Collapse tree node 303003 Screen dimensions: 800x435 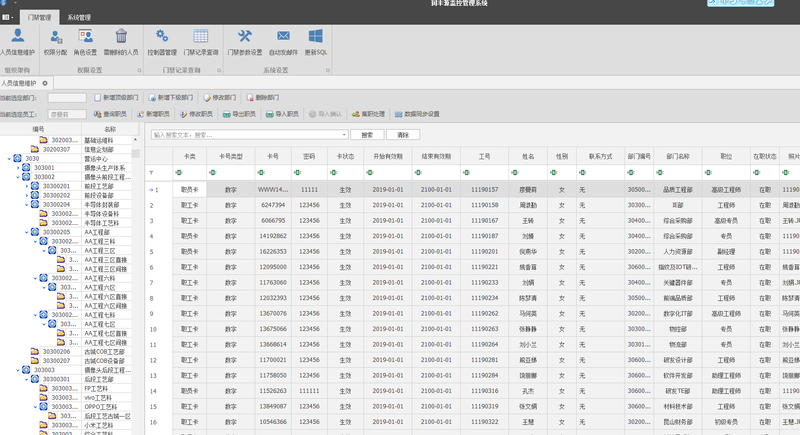[18, 370]
